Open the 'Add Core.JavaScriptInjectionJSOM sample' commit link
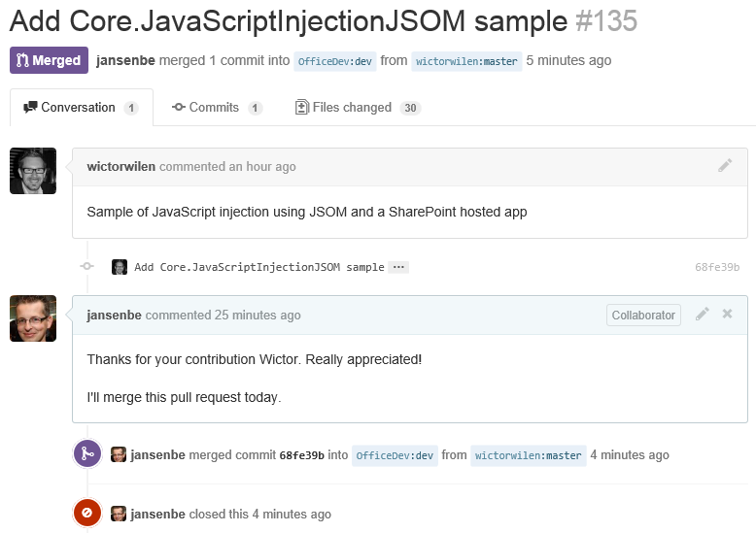The height and width of the screenshot is (533, 756). 258,267
